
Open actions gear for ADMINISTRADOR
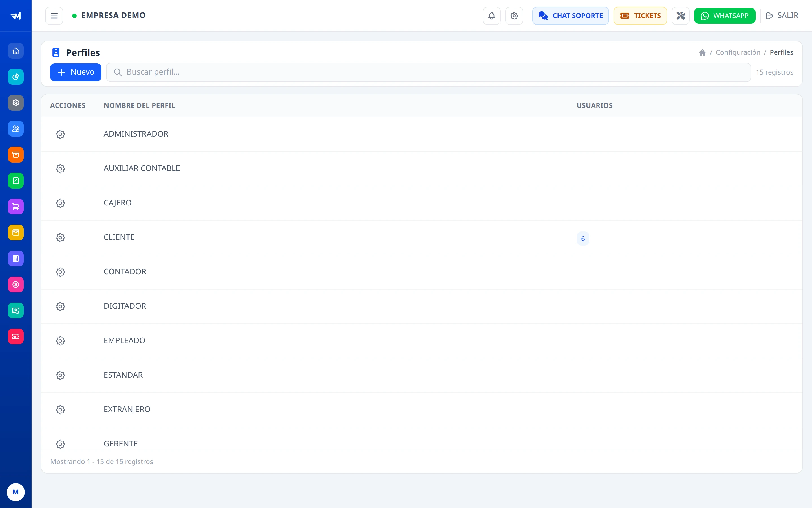pyautogui.click(x=60, y=134)
